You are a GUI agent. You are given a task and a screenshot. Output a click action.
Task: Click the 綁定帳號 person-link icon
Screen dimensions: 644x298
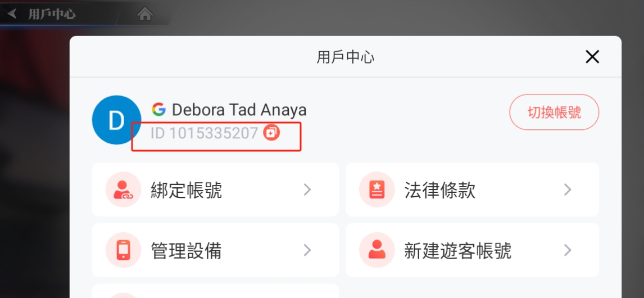(x=123, y=189)
